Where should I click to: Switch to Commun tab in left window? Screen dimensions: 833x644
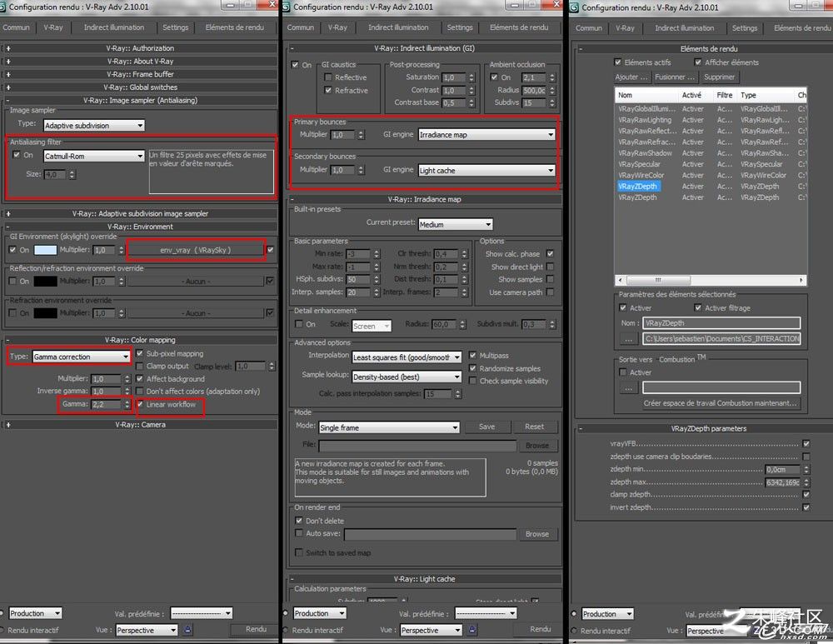pyautogui.click(x=16, y=27)
